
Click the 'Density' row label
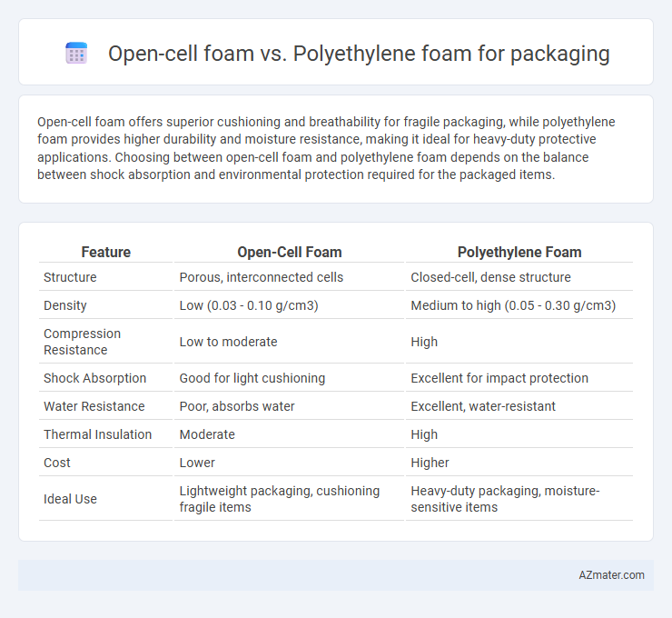pyautogui.click(x=65, y=305)
